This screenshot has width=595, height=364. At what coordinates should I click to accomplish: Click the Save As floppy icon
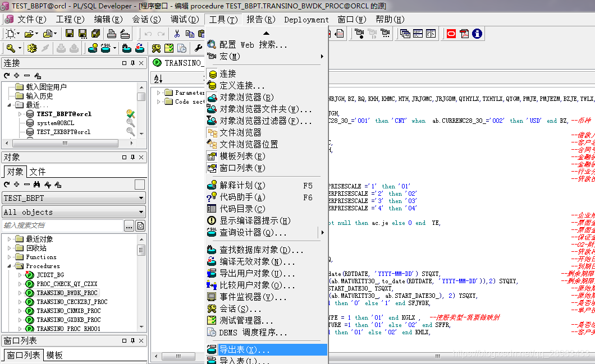point(83,33)
